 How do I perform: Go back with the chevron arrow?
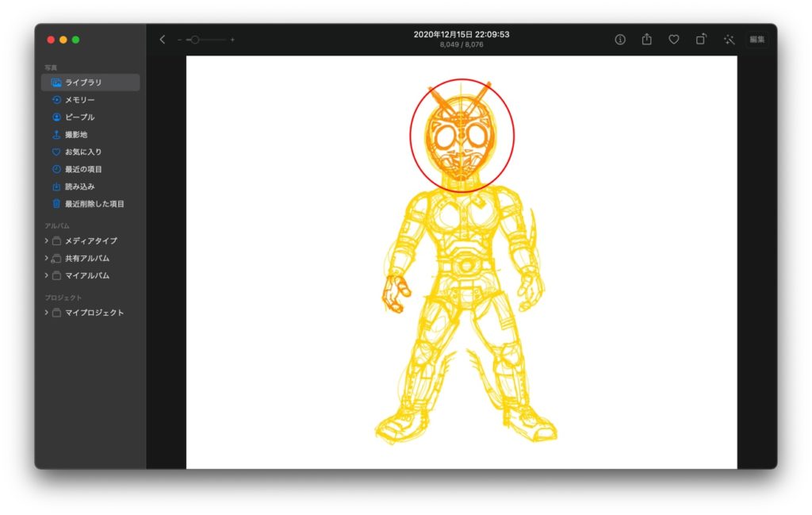point(162,40)
